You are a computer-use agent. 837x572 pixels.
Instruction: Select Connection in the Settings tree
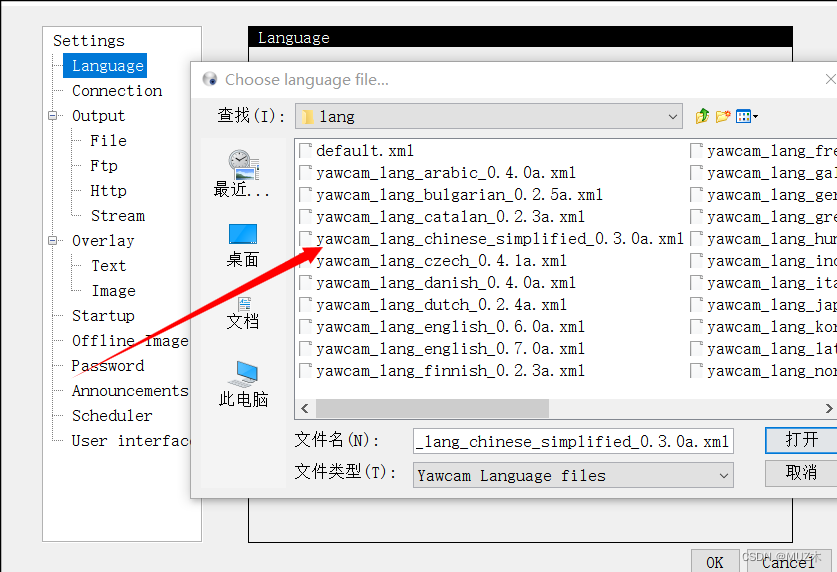(x=117, y=91)
